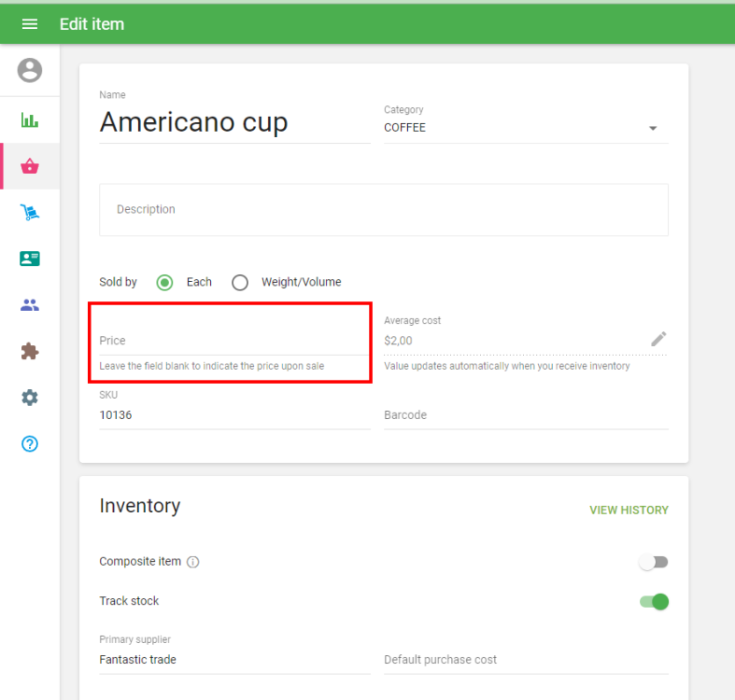Image resolution: width=735 pixels, height=700 pixels.
Task: Select the Each radio button
Action: (165, 282)
